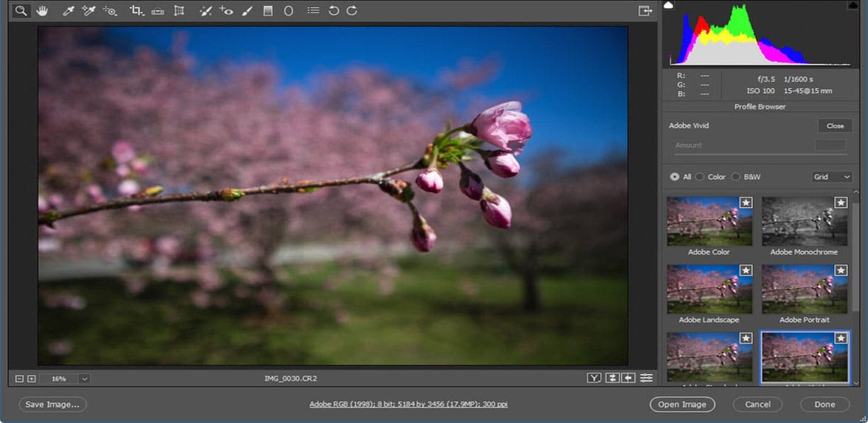Open the Grid view dropdown
The width and height of the screenshot is (868, 423).
(x=832, y=177)
